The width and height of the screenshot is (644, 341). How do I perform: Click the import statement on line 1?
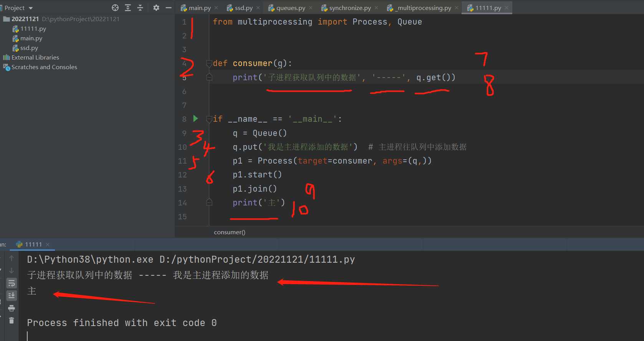pyautogui.click(x=317, y=22)
